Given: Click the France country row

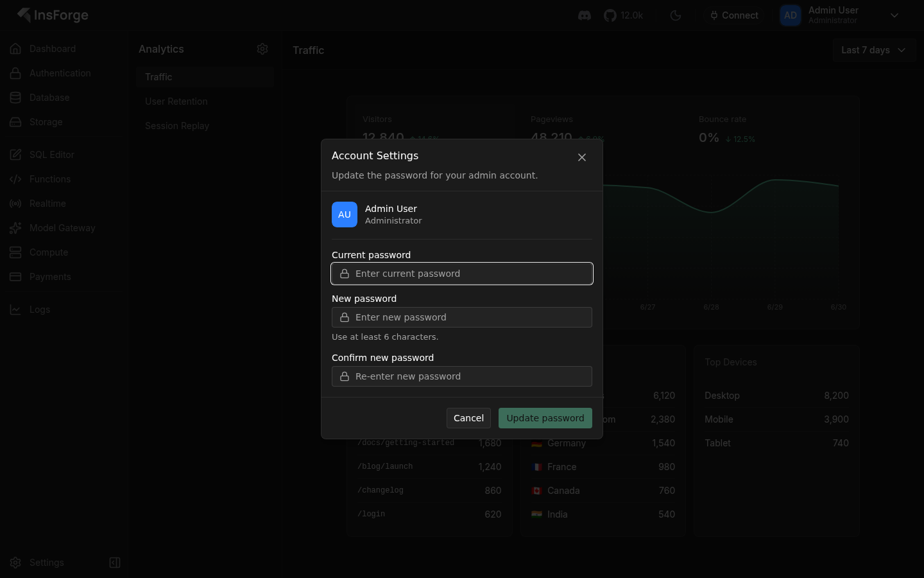Looking at the screenshot, I should tap(603, 467).
